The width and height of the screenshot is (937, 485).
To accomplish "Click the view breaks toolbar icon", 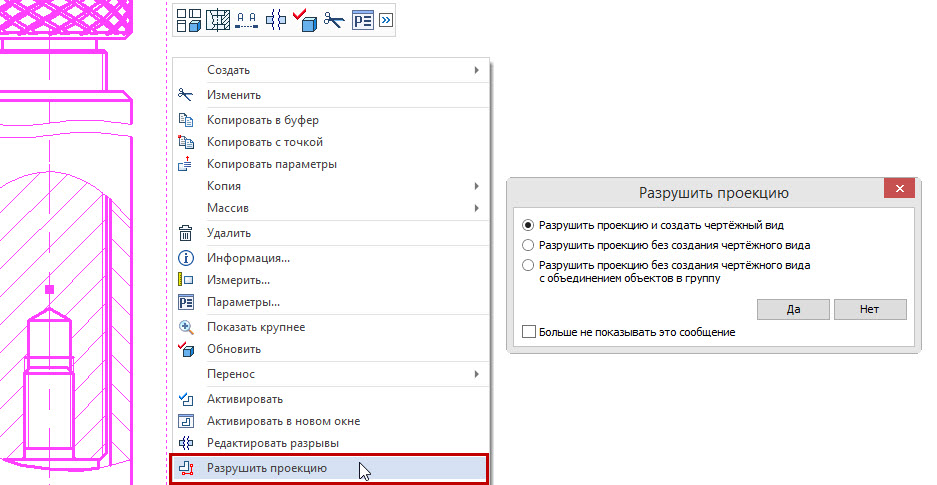I will (275, 19).
